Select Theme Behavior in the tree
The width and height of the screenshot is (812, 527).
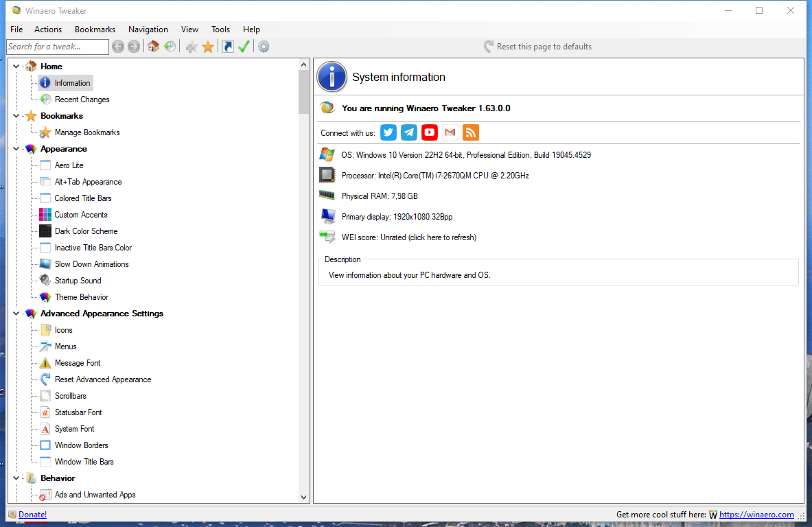pyautogui.click(x=82, y=297)
